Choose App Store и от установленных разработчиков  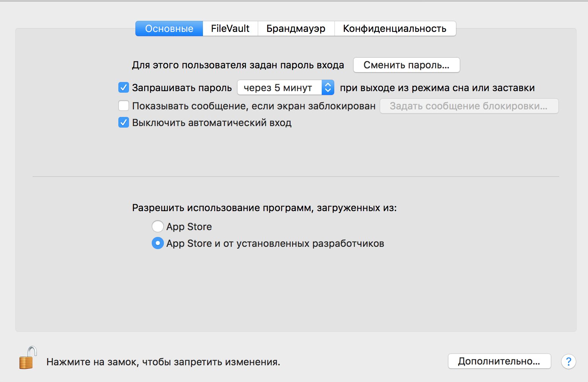click(x=158, y=243)
